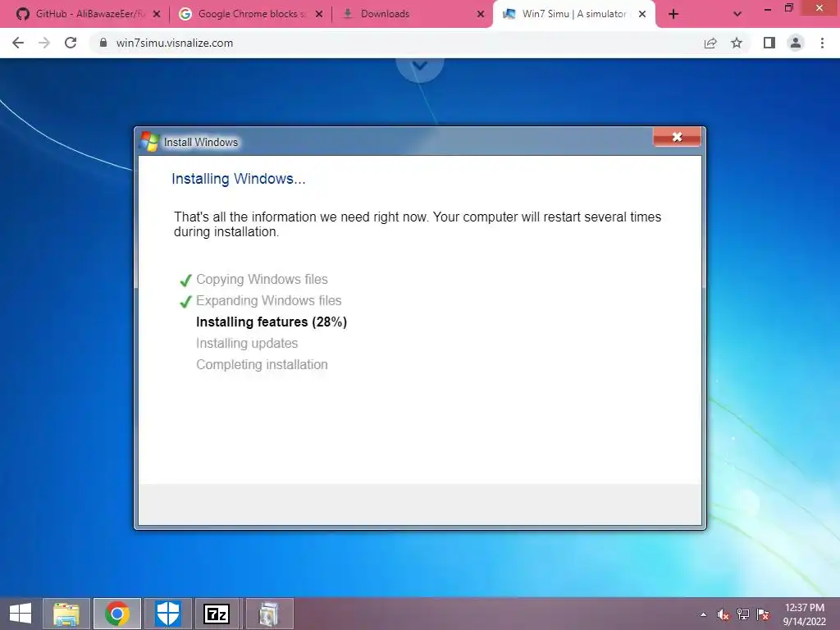This screenshot has height=630, width=840.
Task: Bookmark this page with star icon
Action: click(737, 43)
